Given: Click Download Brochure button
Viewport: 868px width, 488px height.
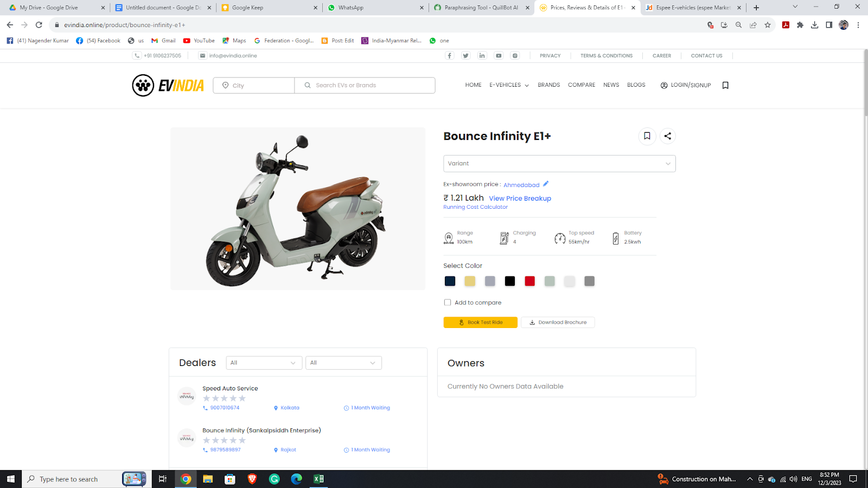Looking at the screenshot, I should (558, 322).
